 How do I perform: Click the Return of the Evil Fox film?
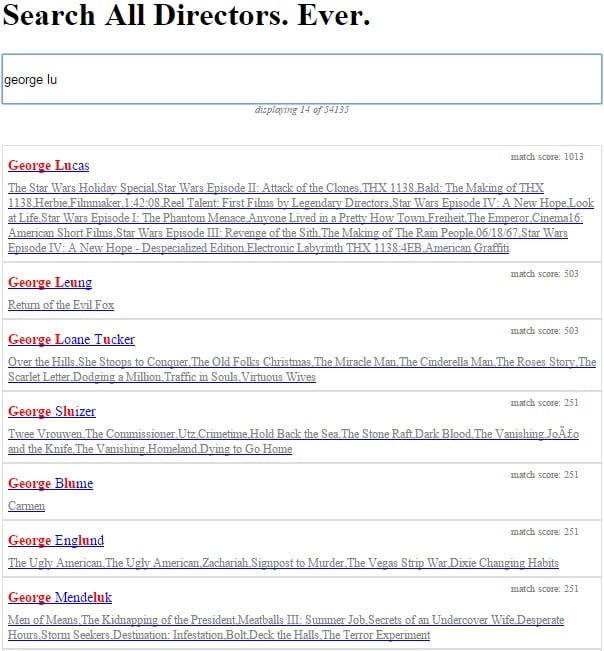[61, 305]
